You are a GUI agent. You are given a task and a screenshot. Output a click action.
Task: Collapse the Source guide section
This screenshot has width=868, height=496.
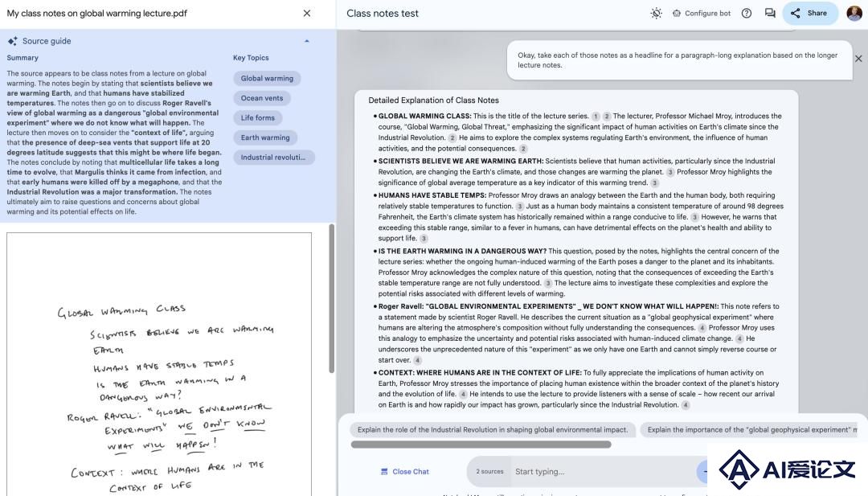[307, 41]
